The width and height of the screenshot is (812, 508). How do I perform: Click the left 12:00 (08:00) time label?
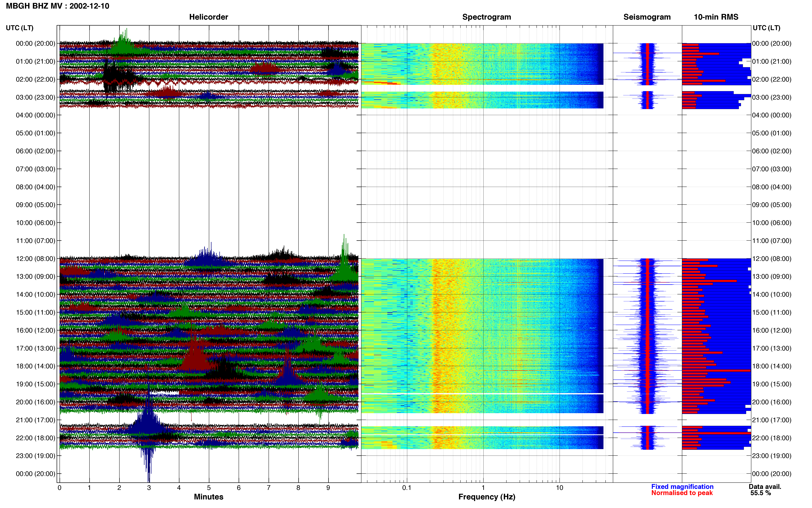click(x=35, y=259)
